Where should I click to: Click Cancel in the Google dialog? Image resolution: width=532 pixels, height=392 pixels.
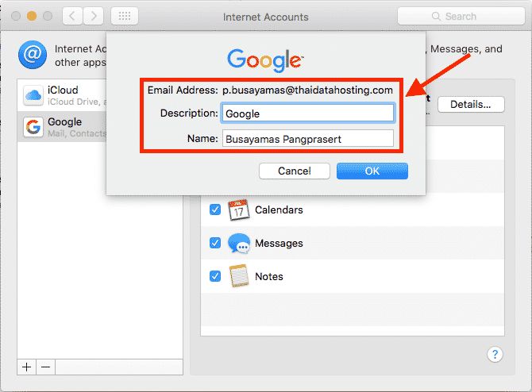pos(294,171)
